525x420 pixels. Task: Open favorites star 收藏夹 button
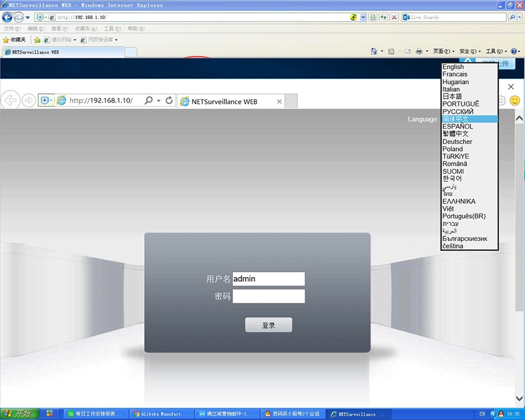[x=15, y=40]
